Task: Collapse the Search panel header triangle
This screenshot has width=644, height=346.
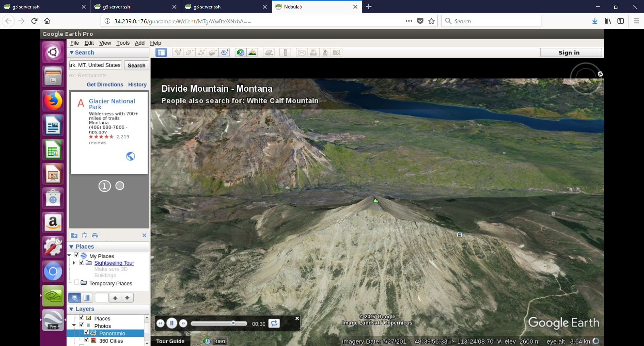Action: point(72,53)
